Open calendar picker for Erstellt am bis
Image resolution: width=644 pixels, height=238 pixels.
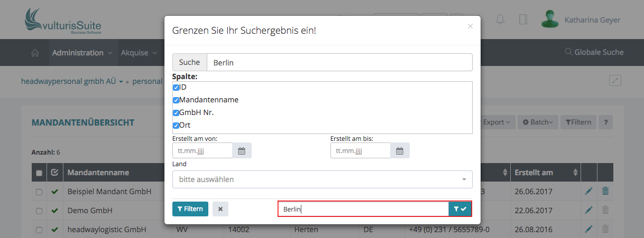coord(400,151)
